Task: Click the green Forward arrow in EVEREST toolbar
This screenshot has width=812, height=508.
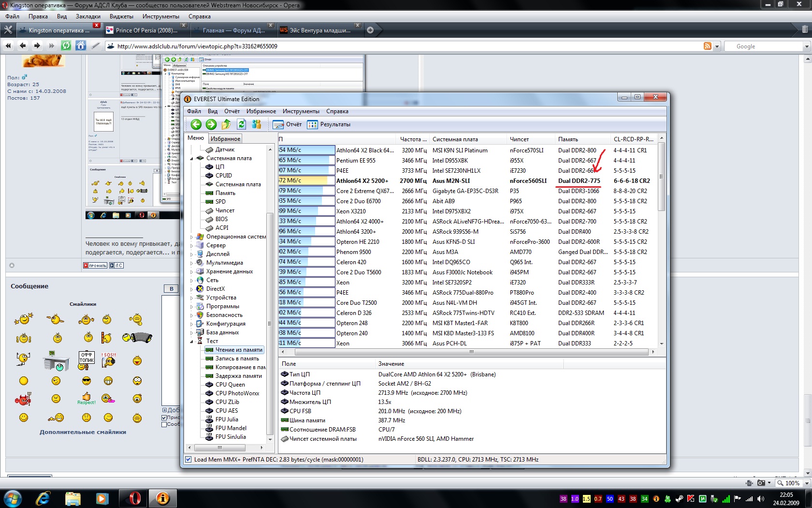Action: click(211, 124)
